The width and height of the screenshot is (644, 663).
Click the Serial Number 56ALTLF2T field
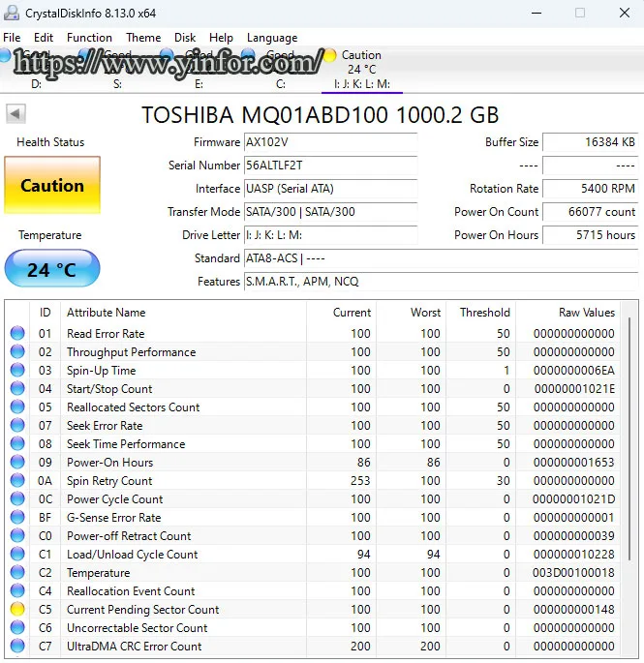click(331, 166)
